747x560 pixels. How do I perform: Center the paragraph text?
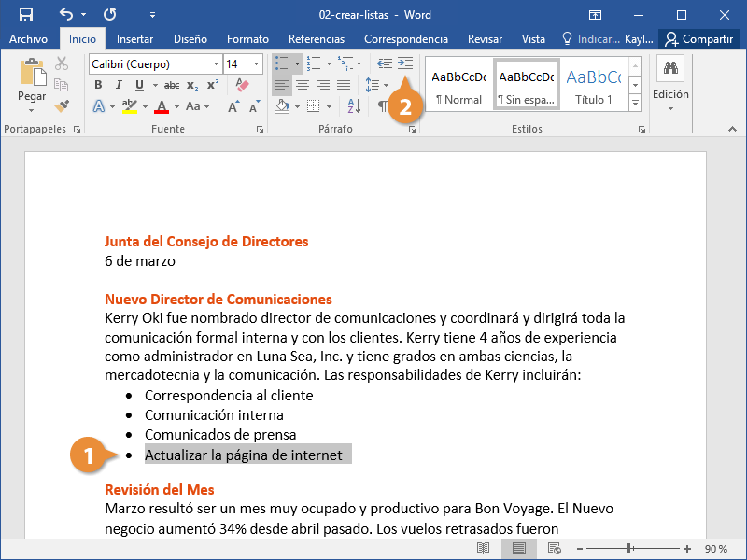coord(302,85)
